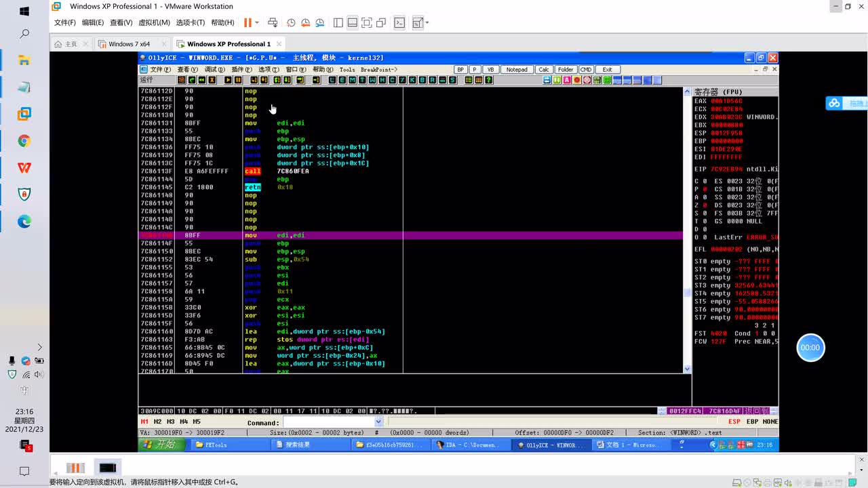Expand the VMware stretch view dropdown arrow
The height and width of the screenshot is (488, 868).
(x=427, y=22)
